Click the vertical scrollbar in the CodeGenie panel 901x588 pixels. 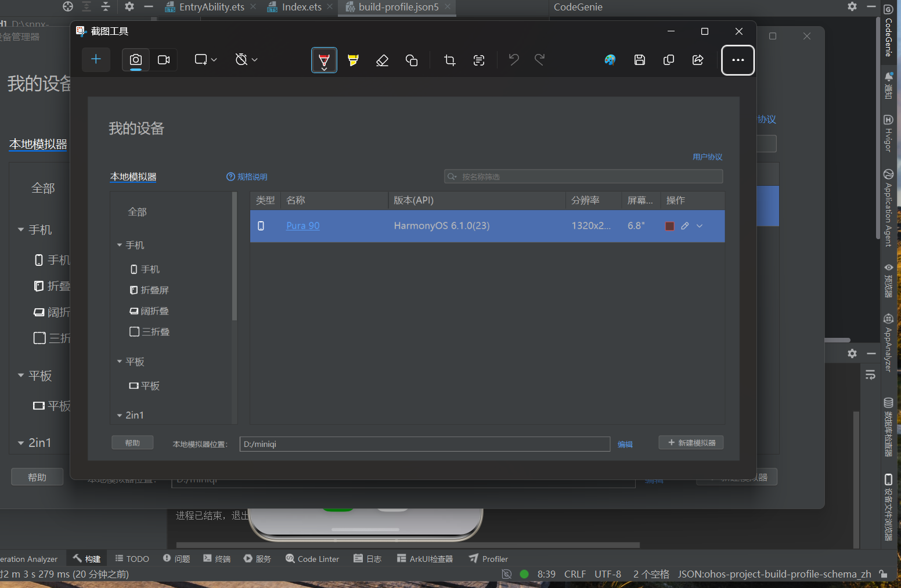tap(878, 128)
